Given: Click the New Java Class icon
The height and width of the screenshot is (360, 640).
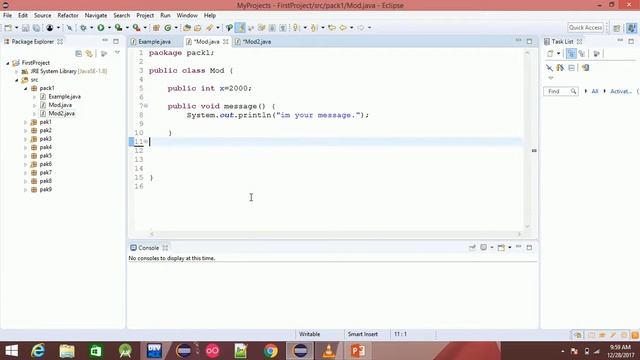Looking at the screenshot, I should tap(168, 28).
